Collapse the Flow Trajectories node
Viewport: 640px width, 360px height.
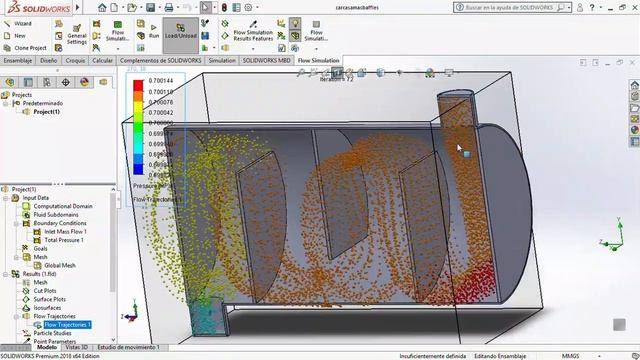pos(16,316)
